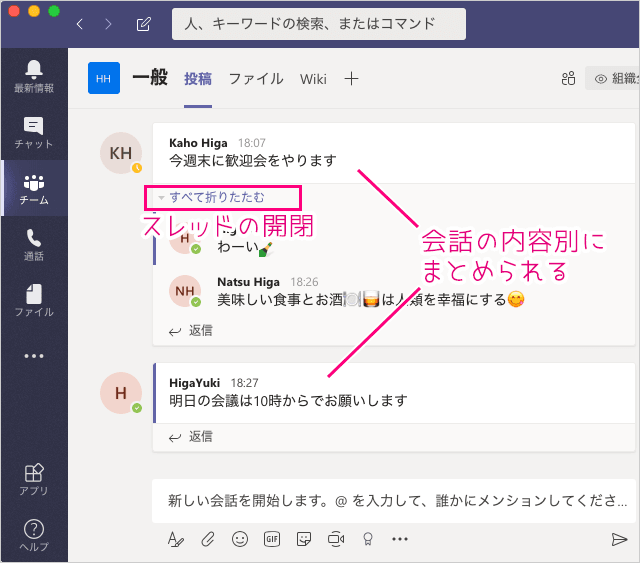640x563 pixels.
Task: Show more sidebar apps with ellipsis
Action: (x=34, y=355)
